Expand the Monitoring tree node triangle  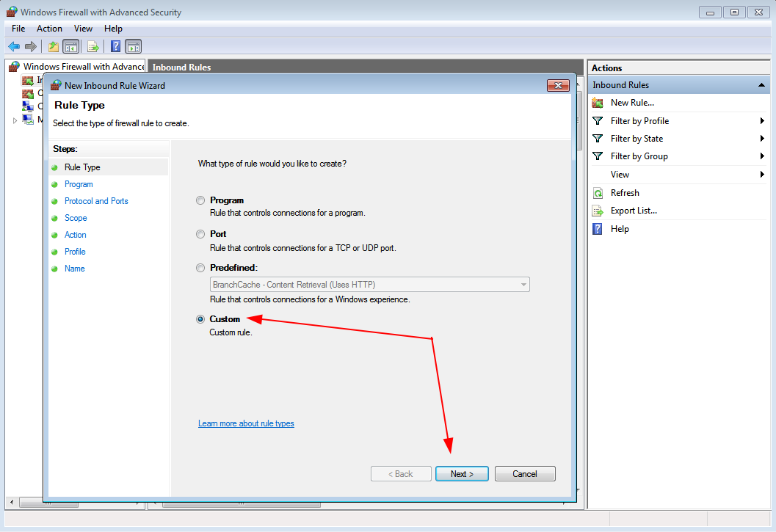coord(15,120)
